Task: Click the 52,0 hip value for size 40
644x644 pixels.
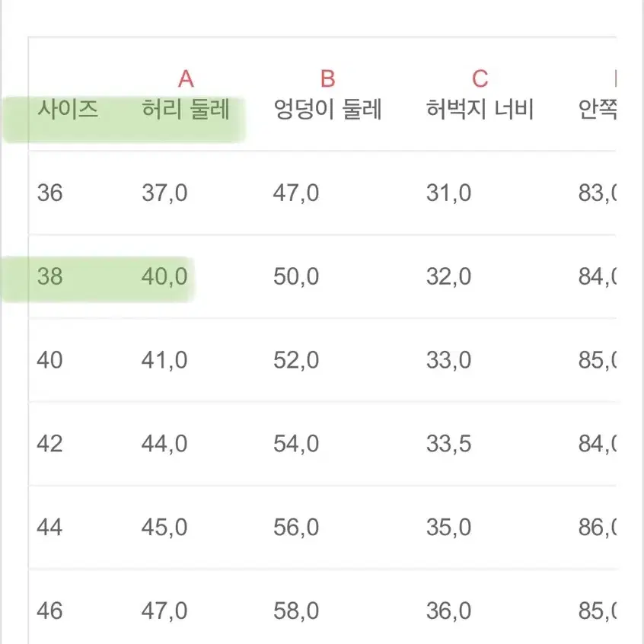Action: pyautogui.click(x=296, y=360)
